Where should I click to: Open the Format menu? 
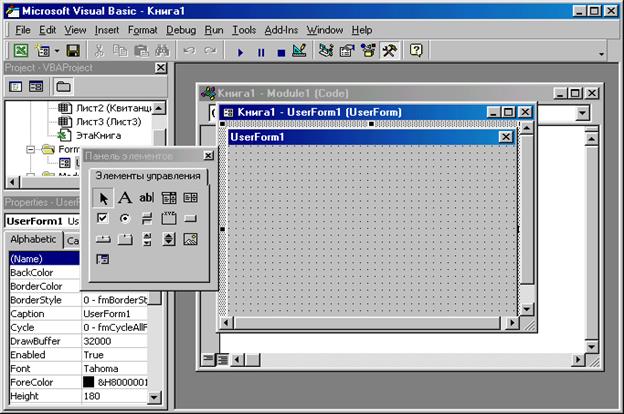point(142,30)
